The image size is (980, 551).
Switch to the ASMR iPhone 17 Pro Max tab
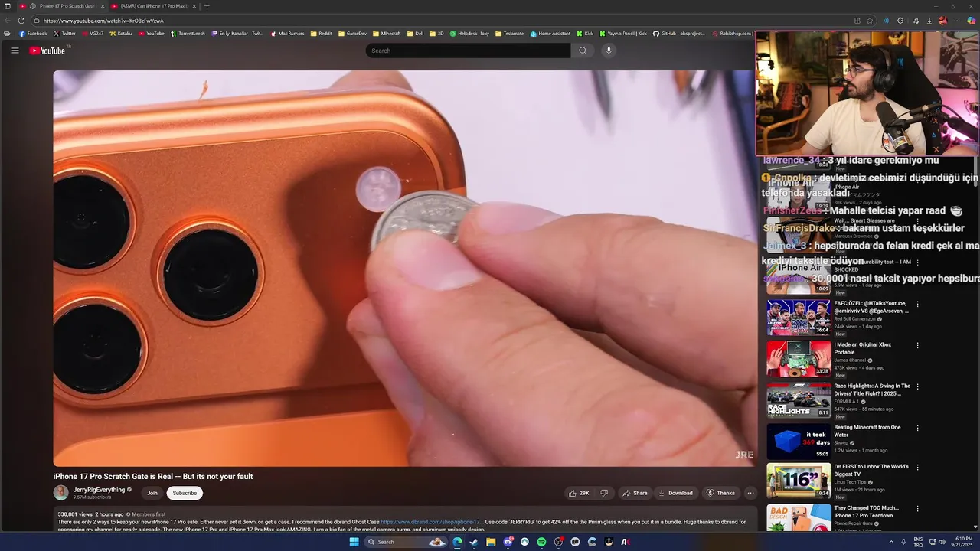pos(153,6)
